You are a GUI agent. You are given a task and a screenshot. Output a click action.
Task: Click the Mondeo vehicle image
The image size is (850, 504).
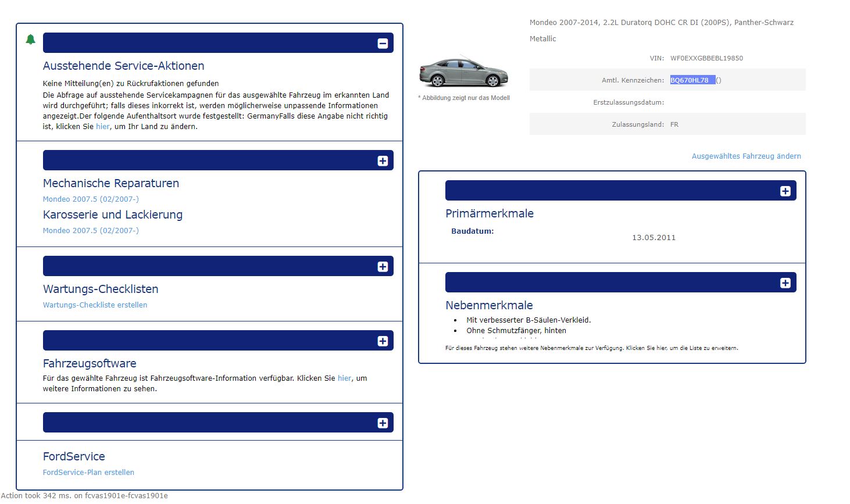tap(463, 72)
